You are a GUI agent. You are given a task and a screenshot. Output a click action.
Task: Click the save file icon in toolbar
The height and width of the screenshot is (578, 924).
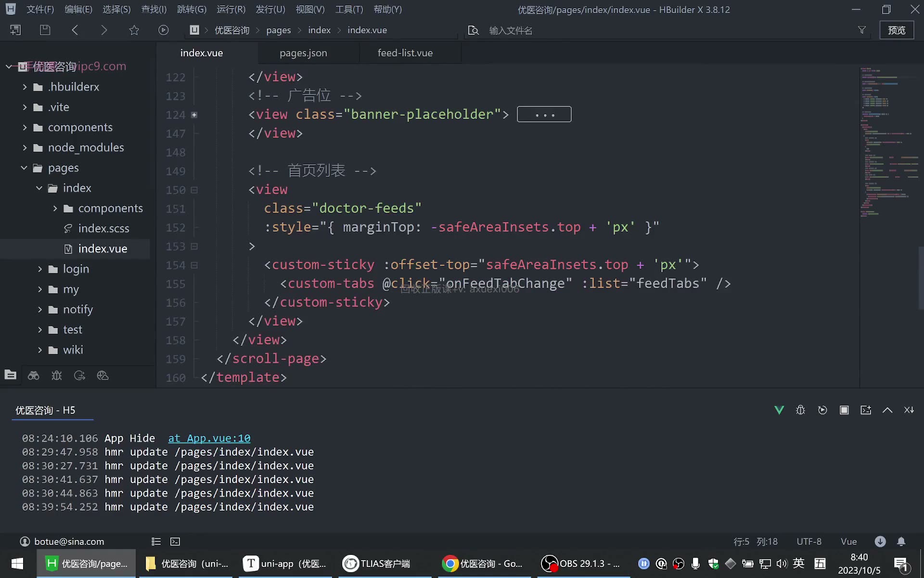[x=45, y=30]
